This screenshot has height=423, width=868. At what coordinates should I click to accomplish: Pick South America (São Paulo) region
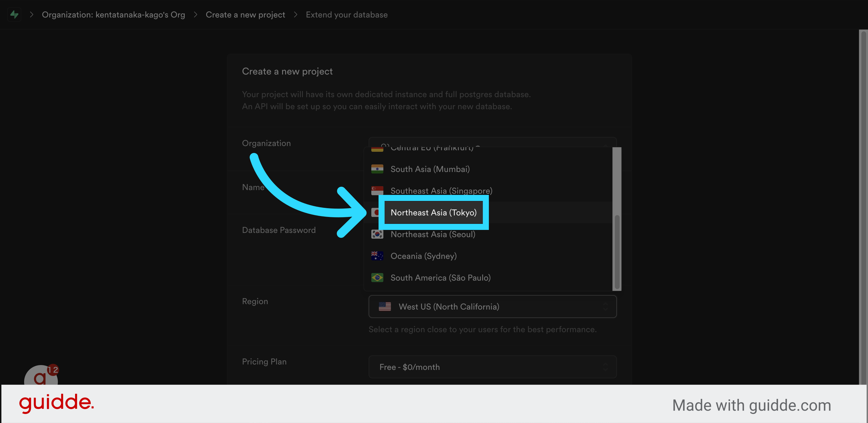click(x=488, y=278)
